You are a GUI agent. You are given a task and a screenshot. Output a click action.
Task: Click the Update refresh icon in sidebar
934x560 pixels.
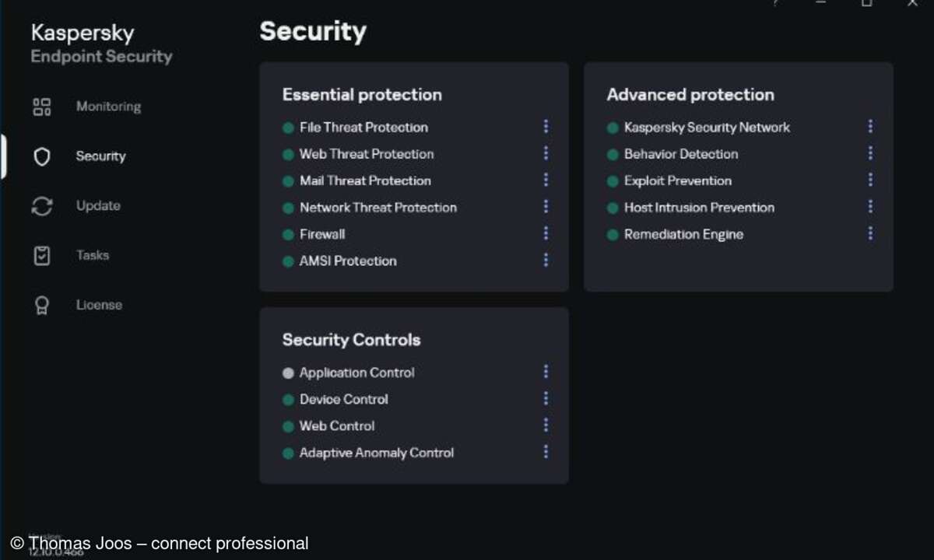click(41, 205)
